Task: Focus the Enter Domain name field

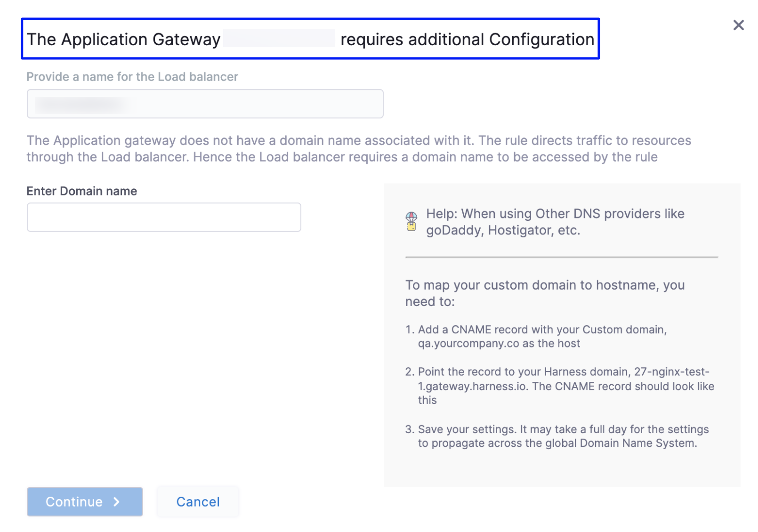Action: [x=164, y=217]
